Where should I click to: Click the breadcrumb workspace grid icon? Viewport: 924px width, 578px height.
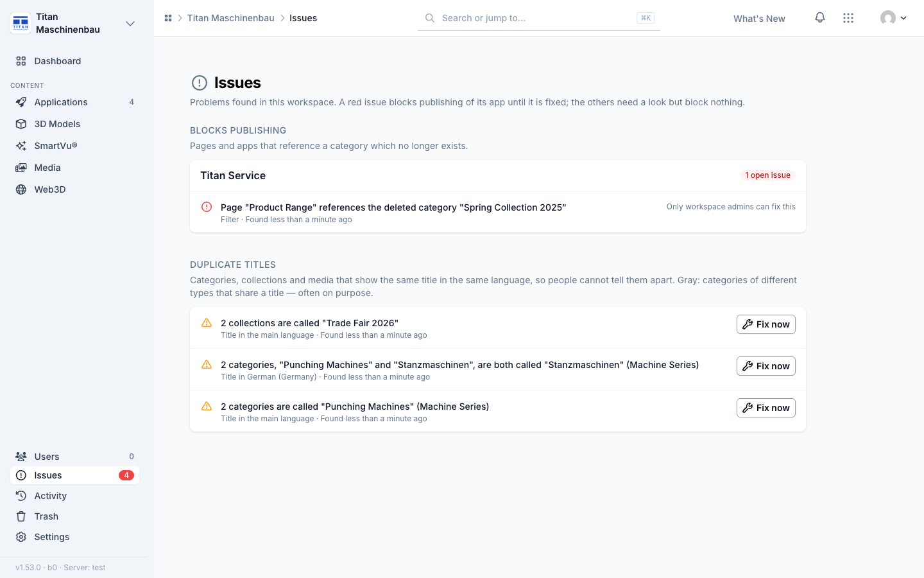[168, 18]
